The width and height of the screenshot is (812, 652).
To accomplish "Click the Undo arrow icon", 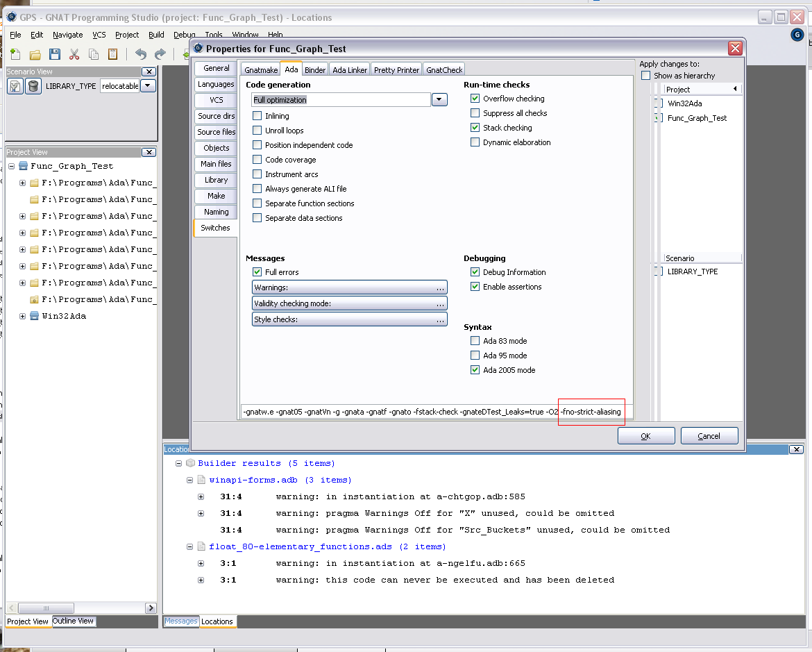I will 141,54.
